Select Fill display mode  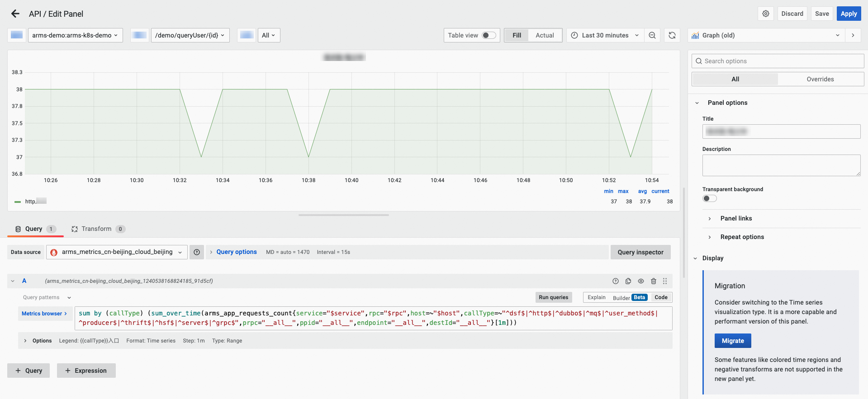pyautogui.click(x=517, y=35)
